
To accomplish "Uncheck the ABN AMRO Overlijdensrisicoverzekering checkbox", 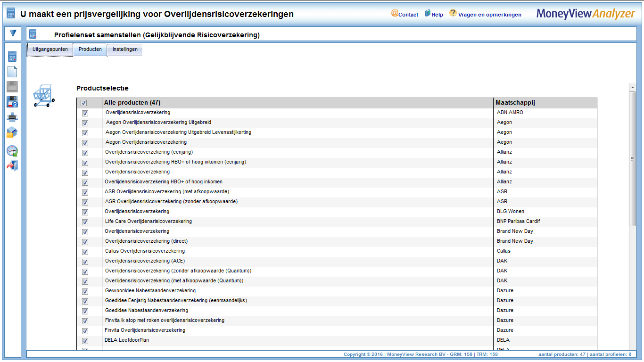I will [x=85, y=113].
